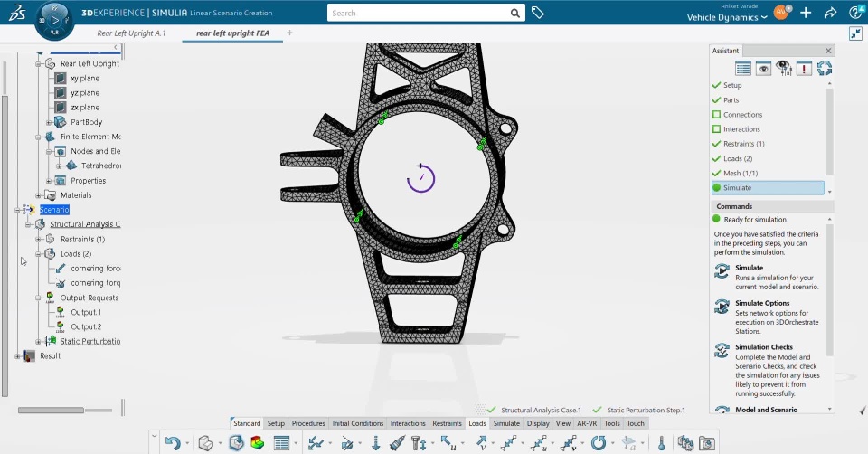Switch to the Procedures toolbar tab
Screen dimensions: 868x454
pyautogui.click(x=308, y=423)
